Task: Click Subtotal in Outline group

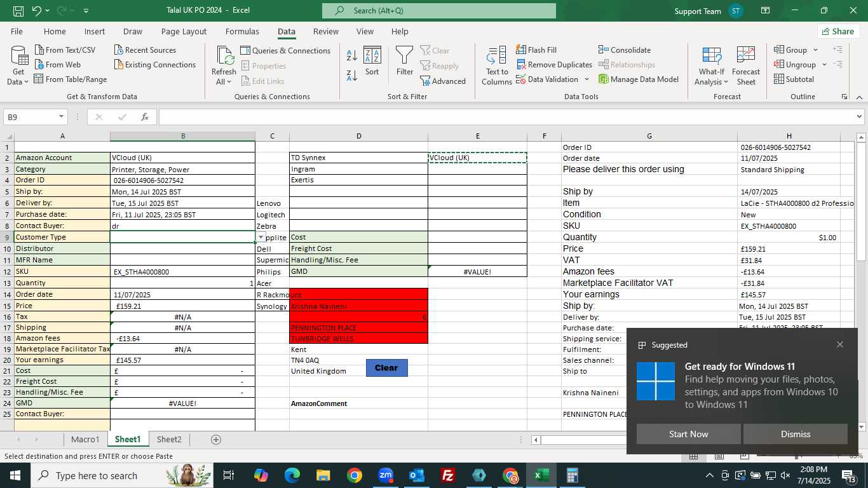Action: (x=794, y=79)
